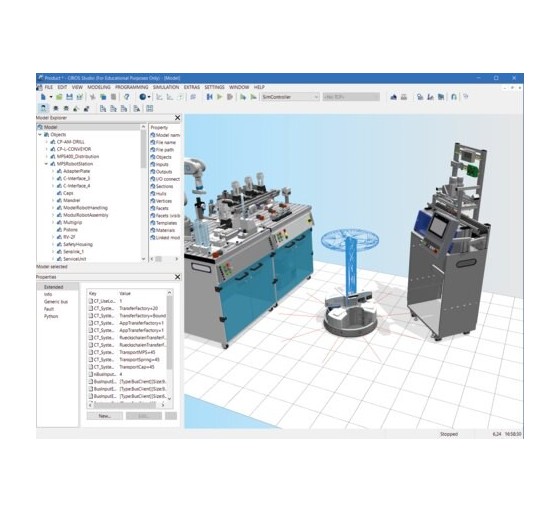Screen dimensions: 560x513
Task: Expand the CP-L-CONVEYOR node
Action: tap(46, 149)
